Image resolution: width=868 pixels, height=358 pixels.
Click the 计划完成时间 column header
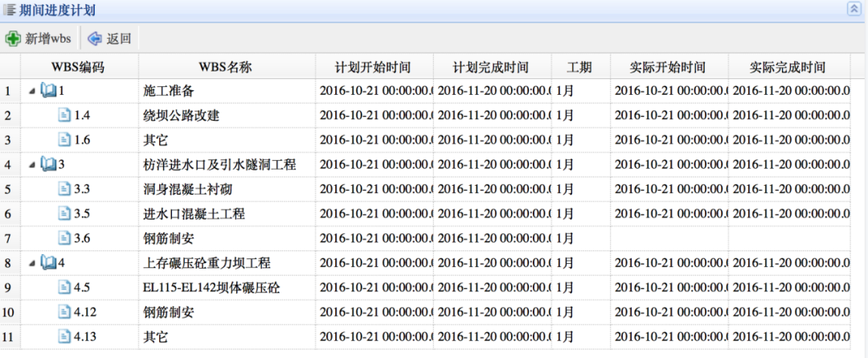[x=492, y=67]
